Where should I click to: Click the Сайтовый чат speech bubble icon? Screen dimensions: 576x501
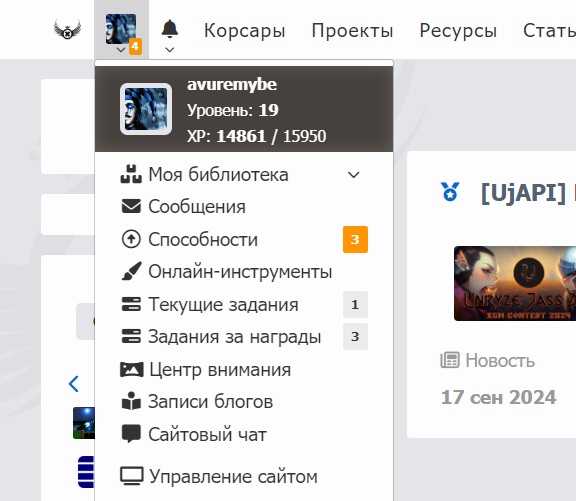pyautogui.click(x=131, y=434)
